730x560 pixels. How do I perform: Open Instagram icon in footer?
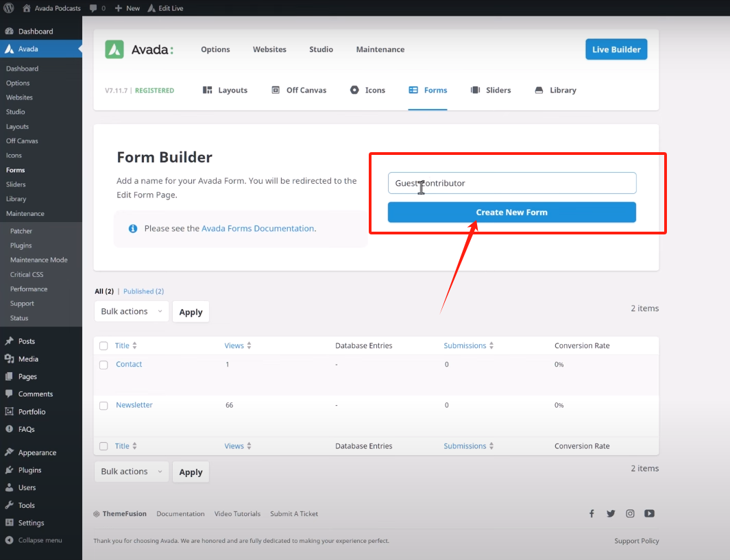[630, 513]
